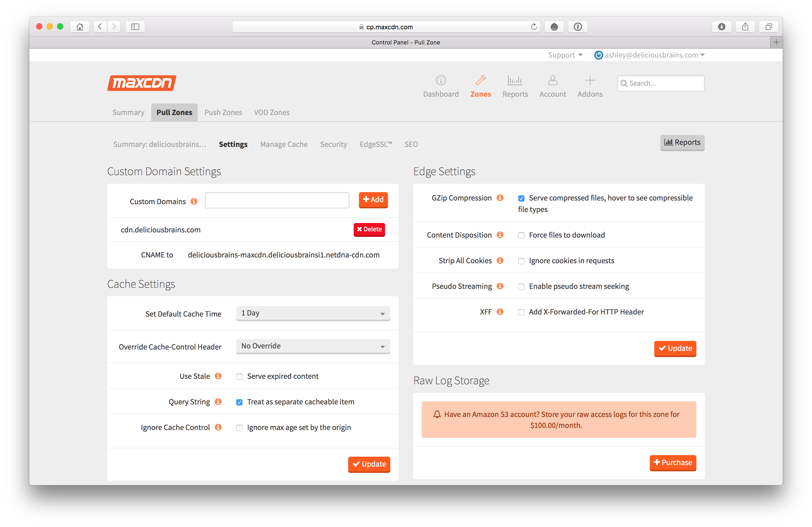812x527 pixels.
Task: Disable GZip Serve compressed files checkbox
Action: [x=521, y=198]
